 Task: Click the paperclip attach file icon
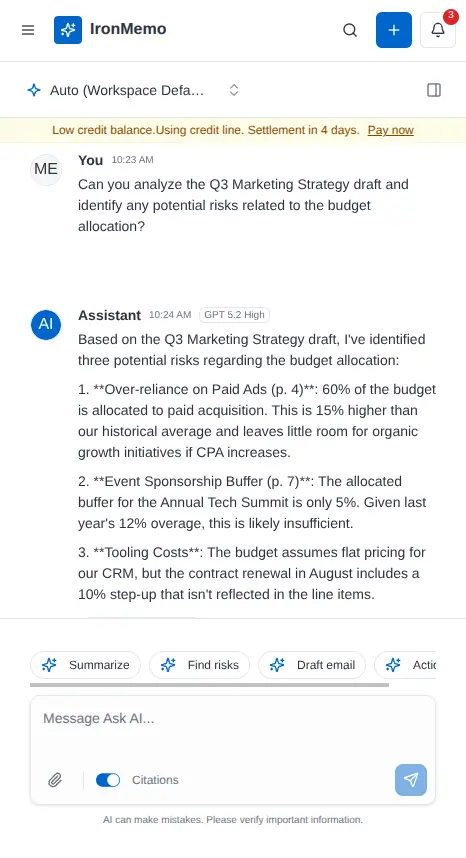pos(55,780)
